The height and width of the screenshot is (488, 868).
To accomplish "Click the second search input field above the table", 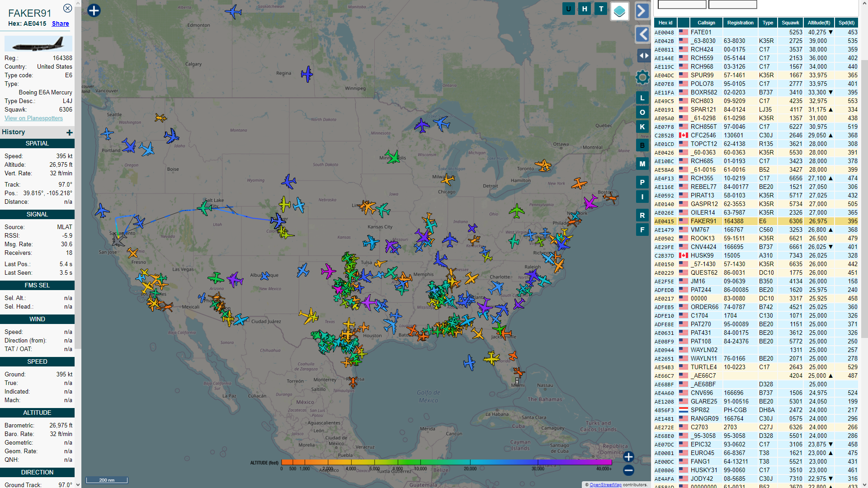I will (x=732, y=5).
